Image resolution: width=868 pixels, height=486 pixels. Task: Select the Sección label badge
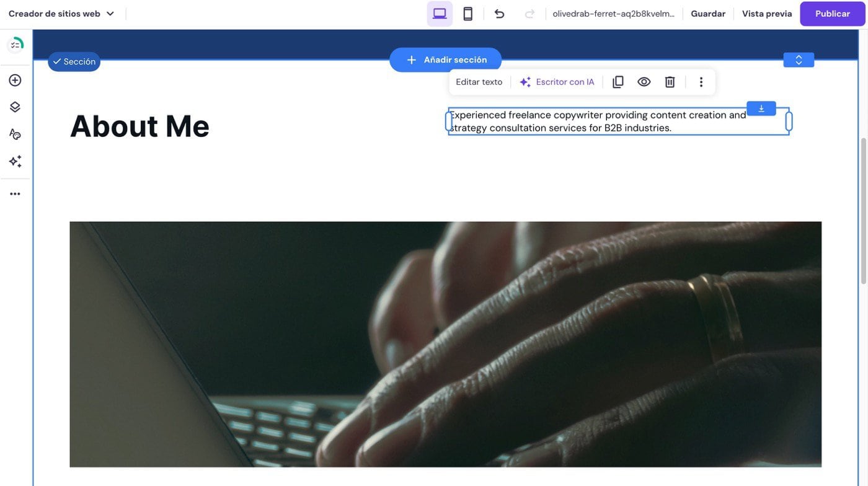click(x=74, y=61)
